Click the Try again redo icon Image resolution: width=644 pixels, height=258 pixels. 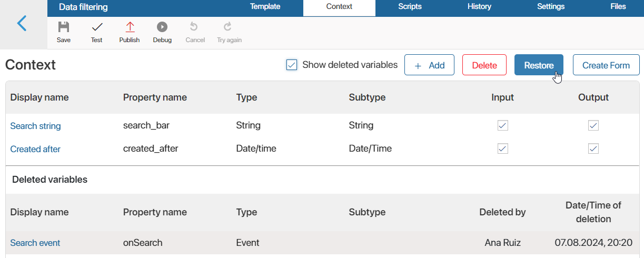click(228, 27)
